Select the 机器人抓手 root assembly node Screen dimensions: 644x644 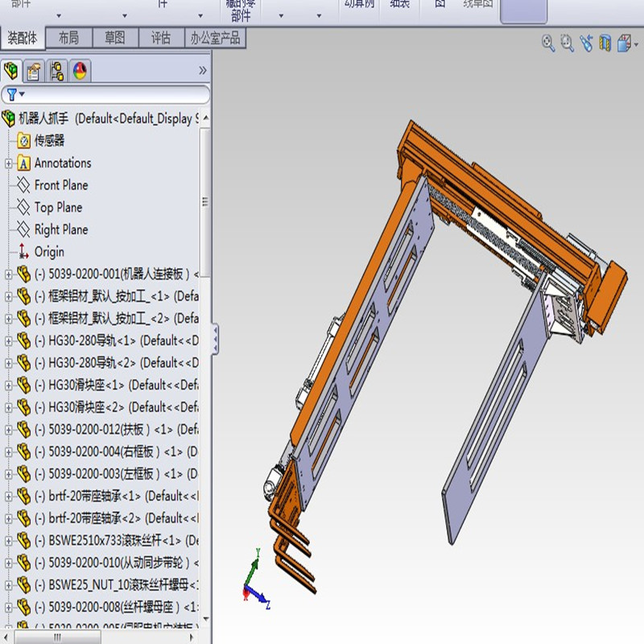pos(109,118)
